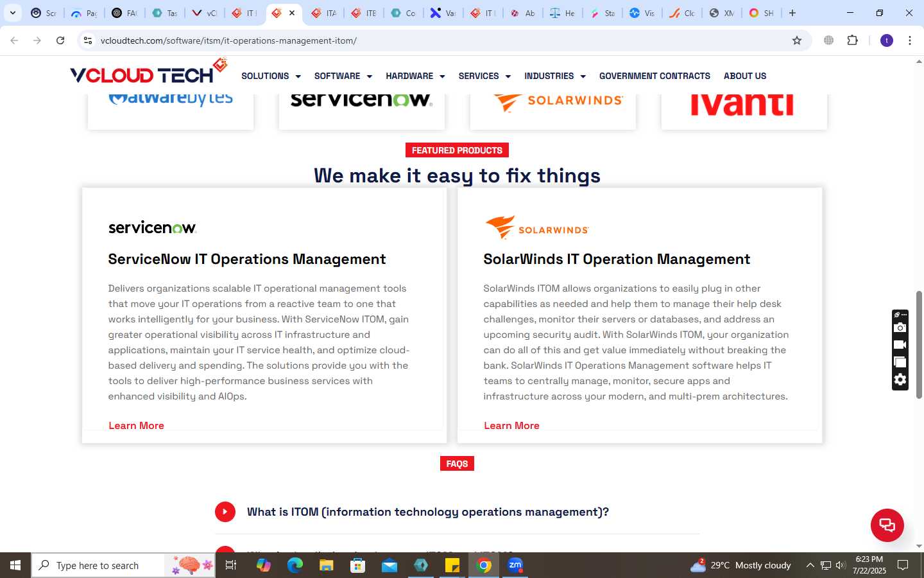924x578 pixels.
Task: Expand the 'What is ITOM' FAQ question
Action: (428, 512)
